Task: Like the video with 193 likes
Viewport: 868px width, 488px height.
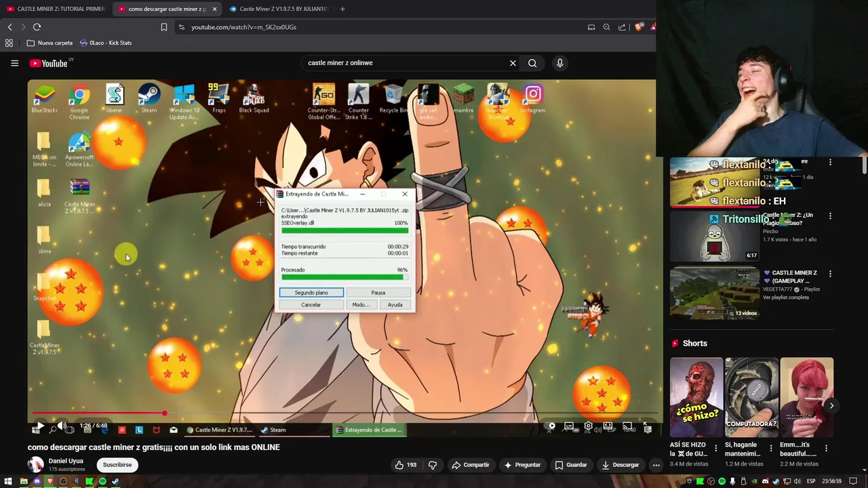Action: (406, 465)
